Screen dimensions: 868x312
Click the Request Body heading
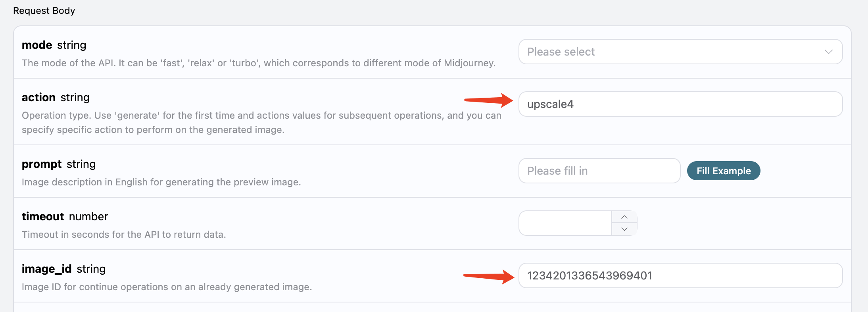coord(44,11)
